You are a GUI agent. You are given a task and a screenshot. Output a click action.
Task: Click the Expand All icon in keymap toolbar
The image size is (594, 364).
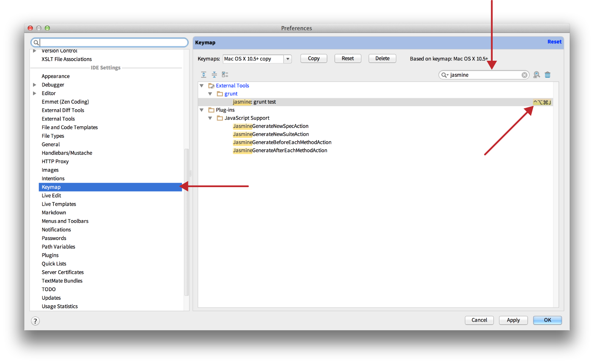click(x=204, y=74)
